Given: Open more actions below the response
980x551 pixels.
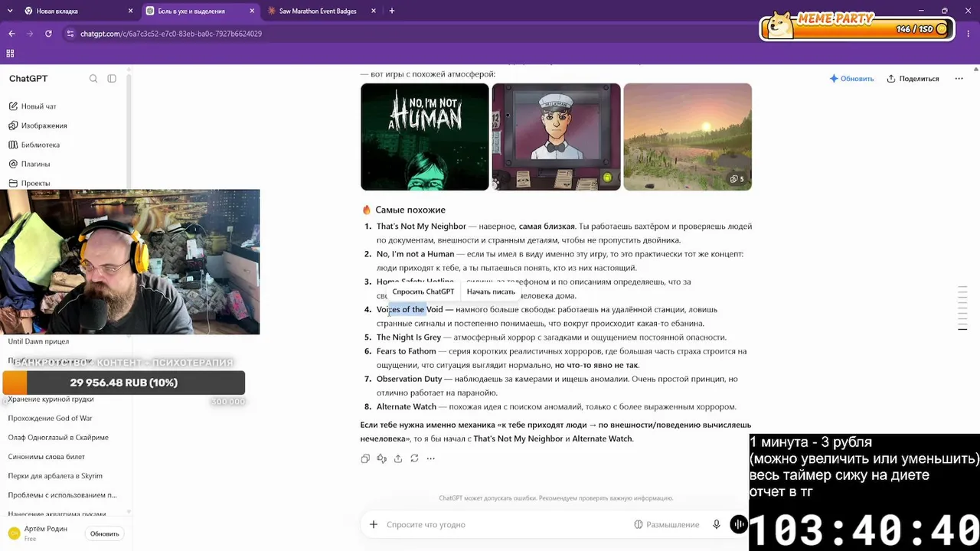Looking at the screenshot, I should click(431, 458).
